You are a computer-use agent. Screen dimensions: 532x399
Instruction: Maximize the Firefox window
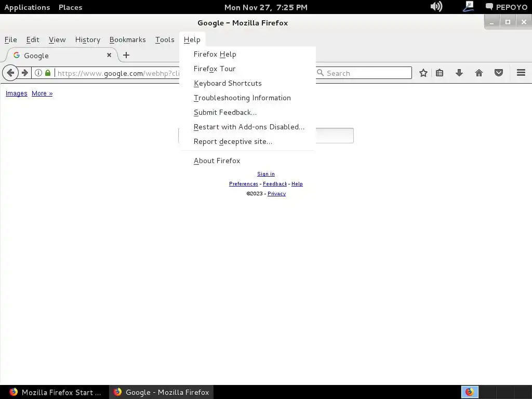[x=508, y=22]
